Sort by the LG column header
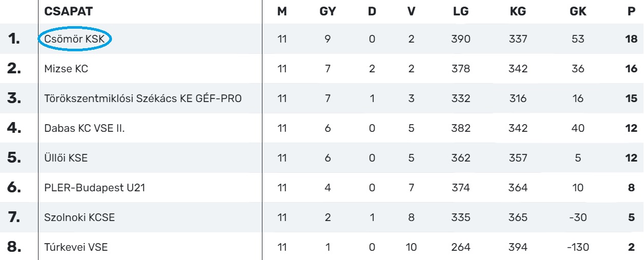This screenshot has width=644, height=260. (x=461, y=11)
